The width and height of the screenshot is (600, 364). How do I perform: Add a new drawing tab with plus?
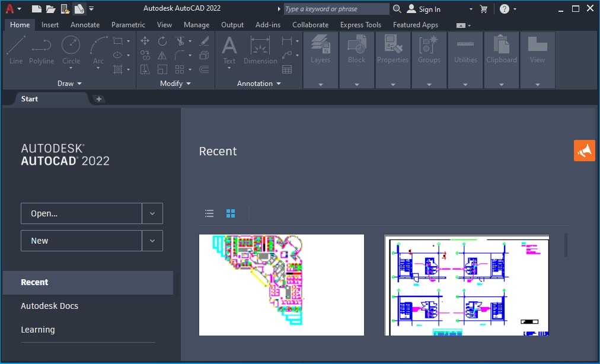coord(99,99)
